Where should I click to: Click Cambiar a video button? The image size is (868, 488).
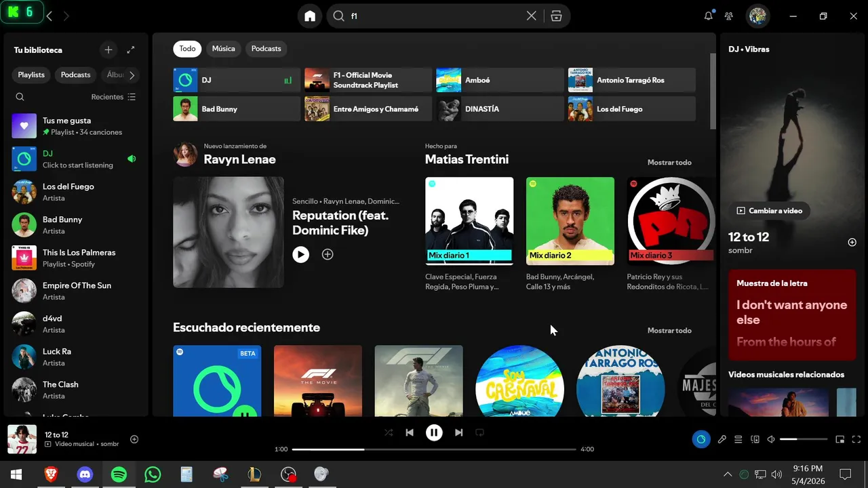769,211
